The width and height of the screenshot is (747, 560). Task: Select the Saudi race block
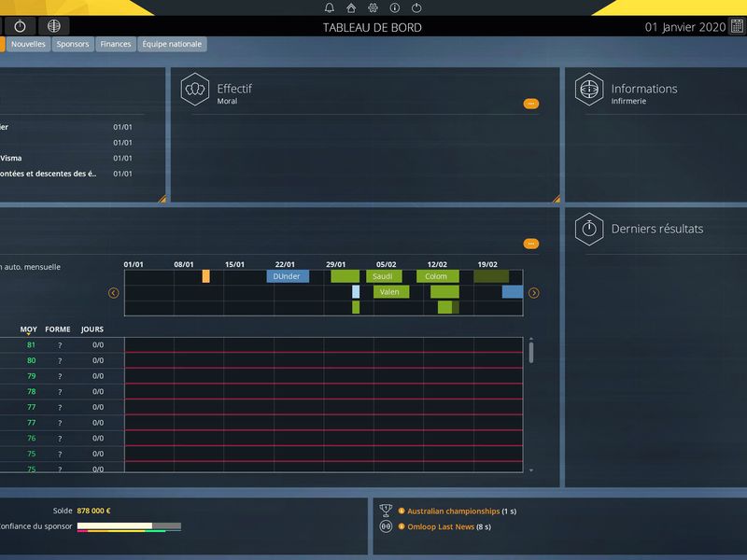click(x=384, y=276)
